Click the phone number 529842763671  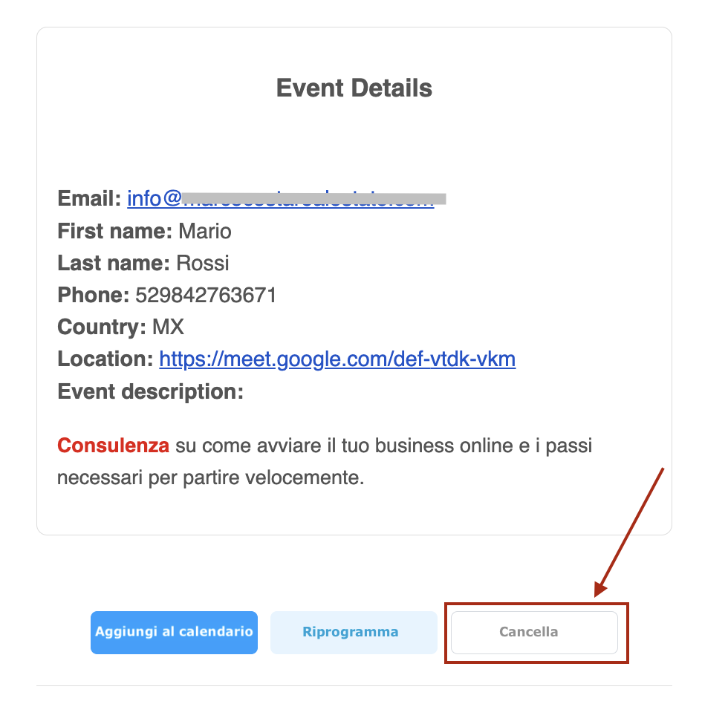[x=206, y=296]
